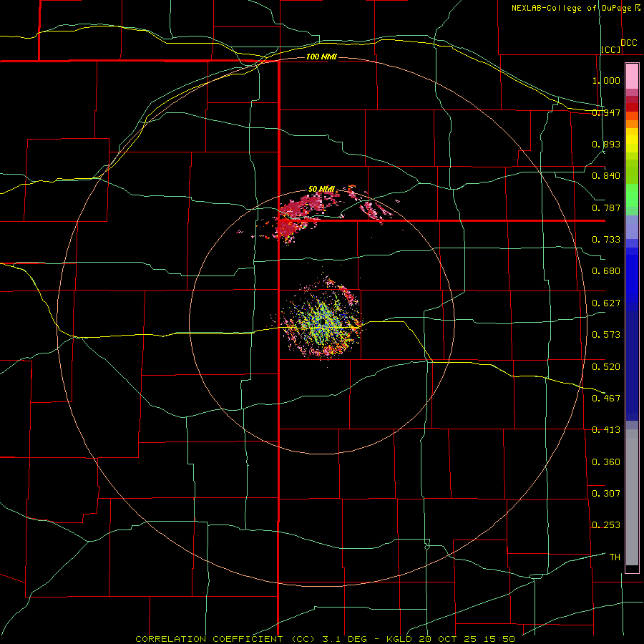
Task: Click the 0.840 color scale value
Action: 606,176
